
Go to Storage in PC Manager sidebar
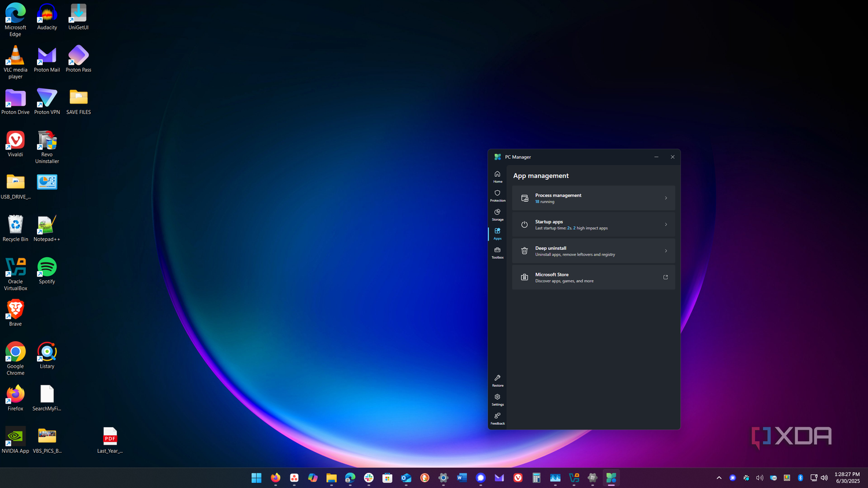(x=498, y=215)
